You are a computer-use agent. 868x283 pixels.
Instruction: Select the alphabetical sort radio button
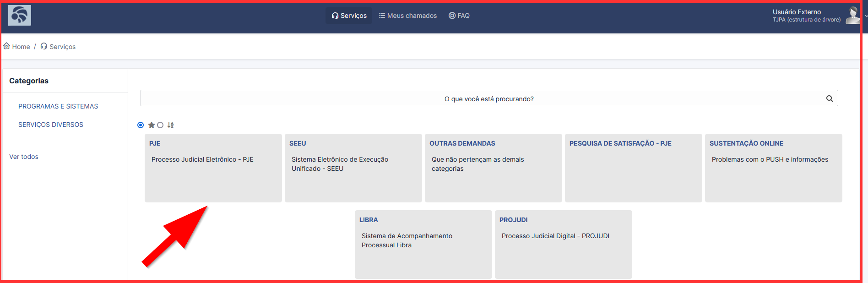(x=160, y=125)
